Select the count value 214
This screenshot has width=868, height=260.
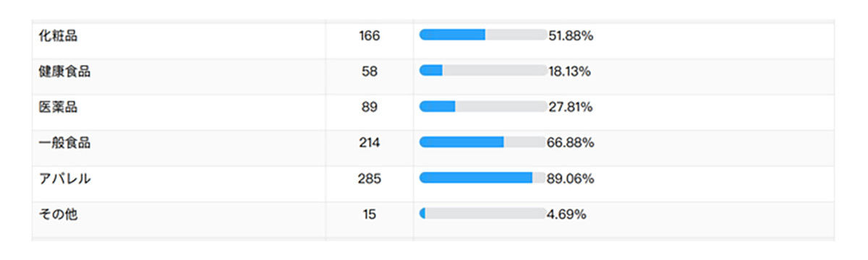tap(370, 142)
